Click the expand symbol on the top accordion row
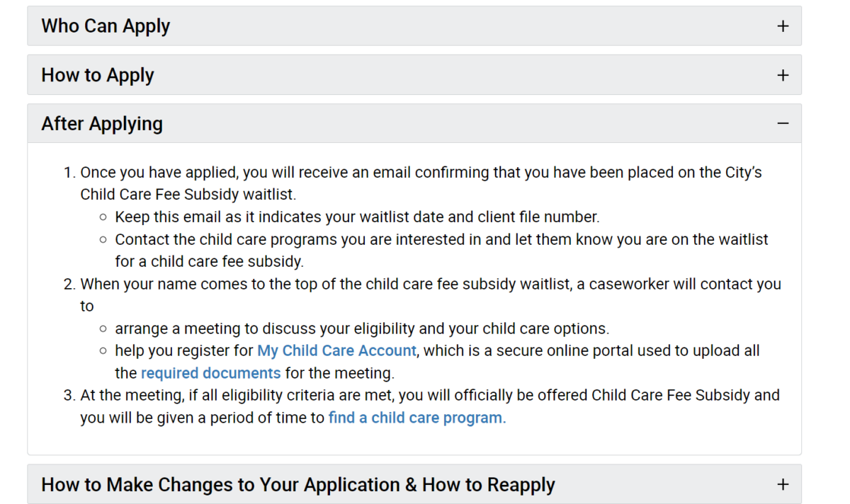 coord(783,25)
